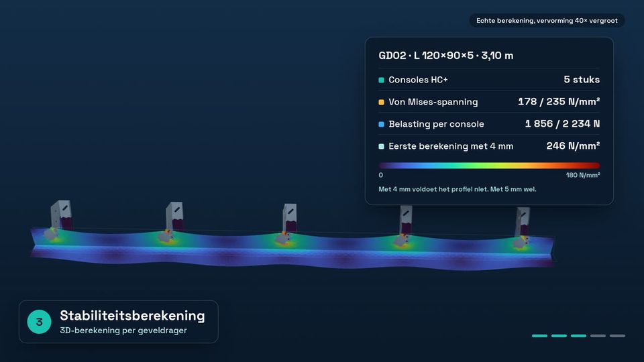
Task: Click the 'Echte berekening, vervorming 40× vergroot' badge
Action: 547,21
